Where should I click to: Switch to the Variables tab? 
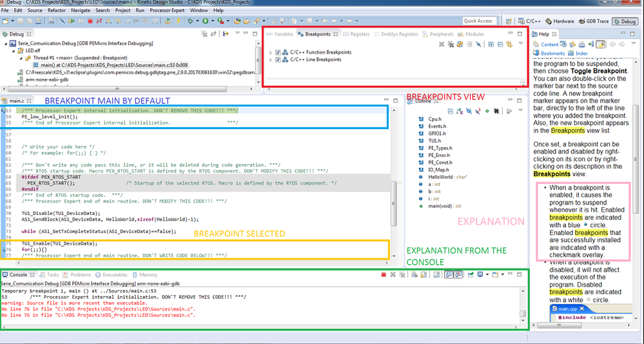(280, 34)
